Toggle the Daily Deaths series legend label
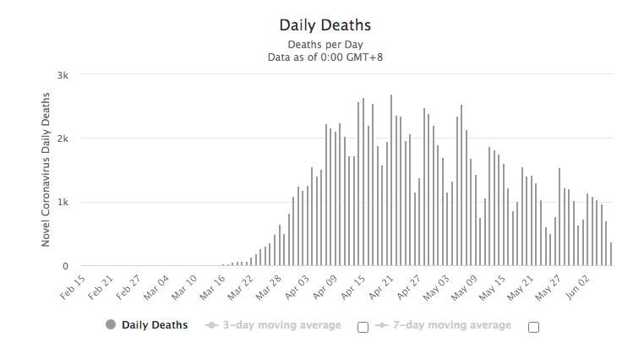This screenshot has height=348, width=644. point(155,325)
